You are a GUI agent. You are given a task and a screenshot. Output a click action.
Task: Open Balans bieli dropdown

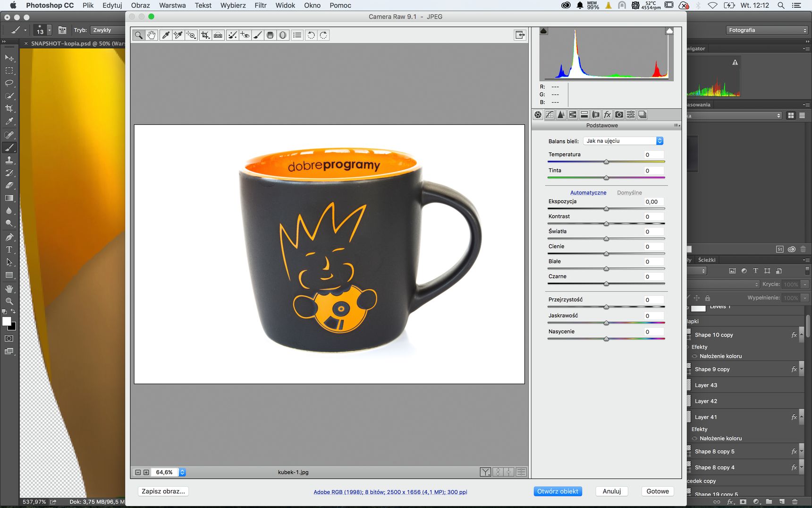click(x=623, y=141)
